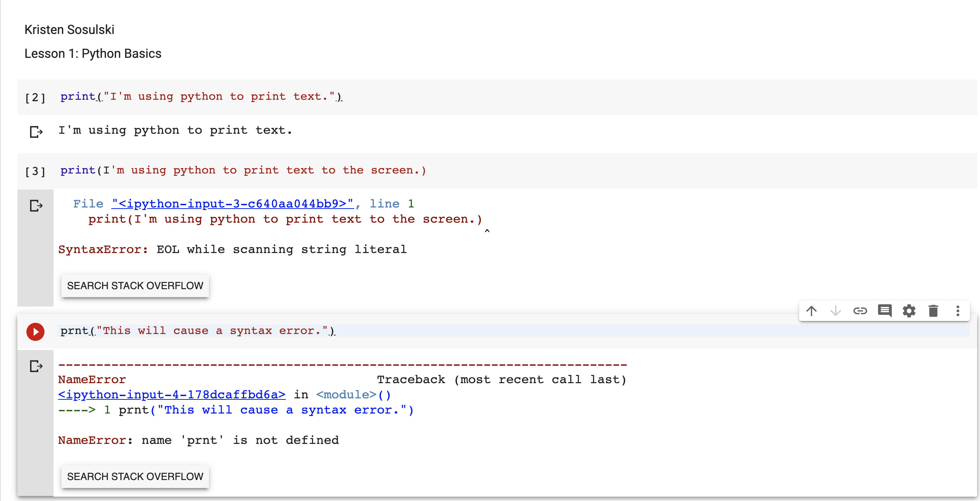
Task: Toggle output icon for cell 2 result
Action: pyautogui.click(x=36, y=132)
